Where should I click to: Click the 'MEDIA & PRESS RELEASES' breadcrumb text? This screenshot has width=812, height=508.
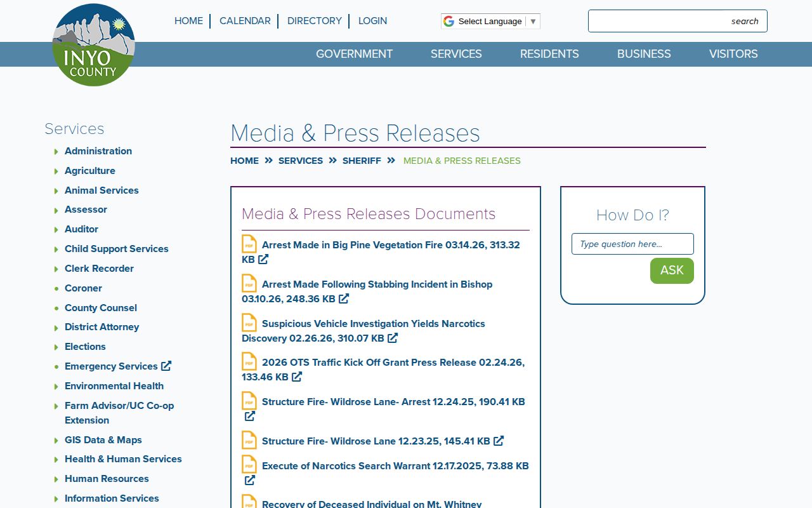click(462, 161)
